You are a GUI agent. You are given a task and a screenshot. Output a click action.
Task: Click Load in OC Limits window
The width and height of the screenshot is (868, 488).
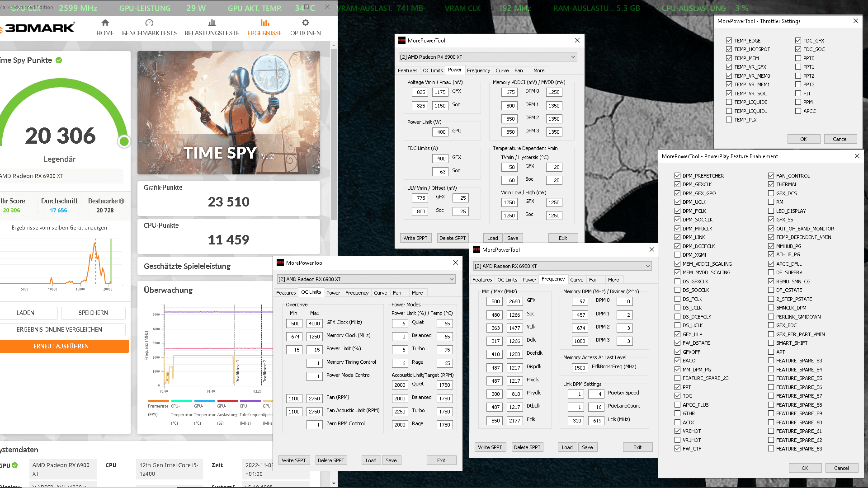coord(371,460)
